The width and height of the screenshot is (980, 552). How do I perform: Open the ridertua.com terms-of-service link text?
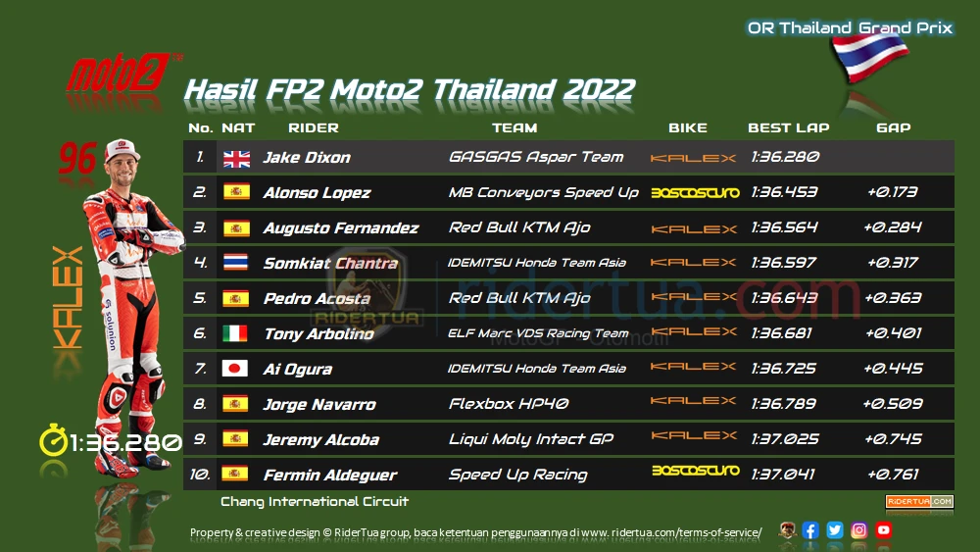tap(672, 532)
